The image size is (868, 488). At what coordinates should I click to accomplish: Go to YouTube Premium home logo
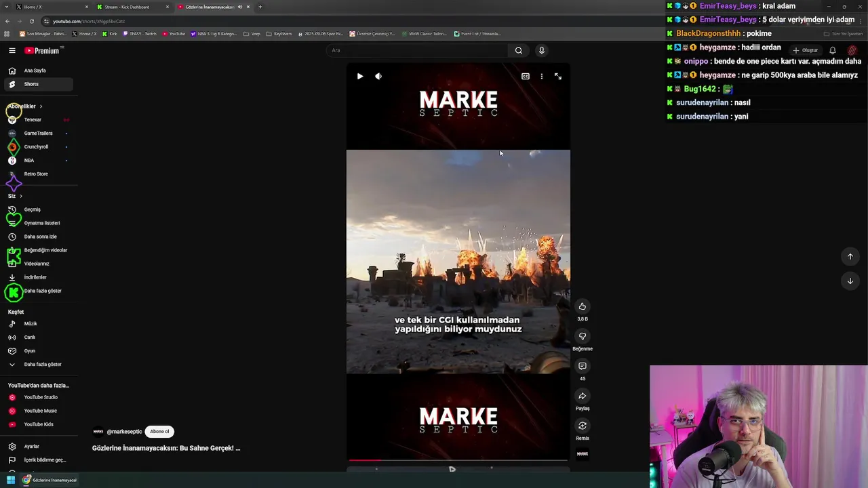coord(42,51)
